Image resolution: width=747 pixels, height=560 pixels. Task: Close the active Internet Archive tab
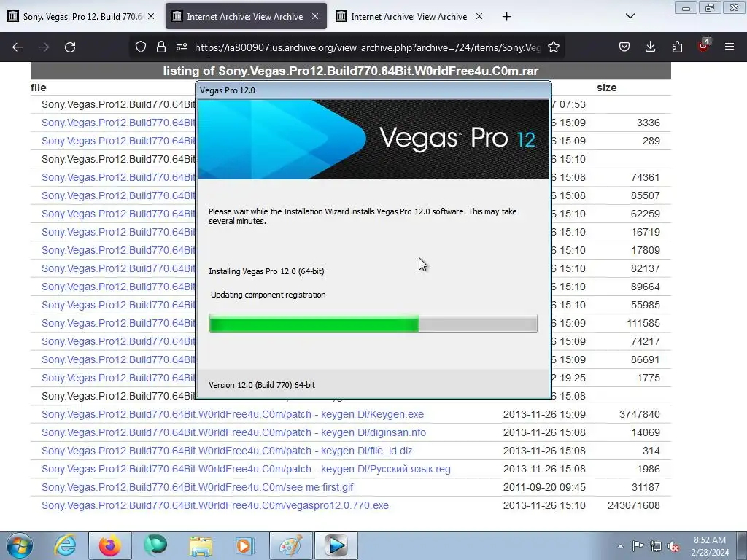315,16
